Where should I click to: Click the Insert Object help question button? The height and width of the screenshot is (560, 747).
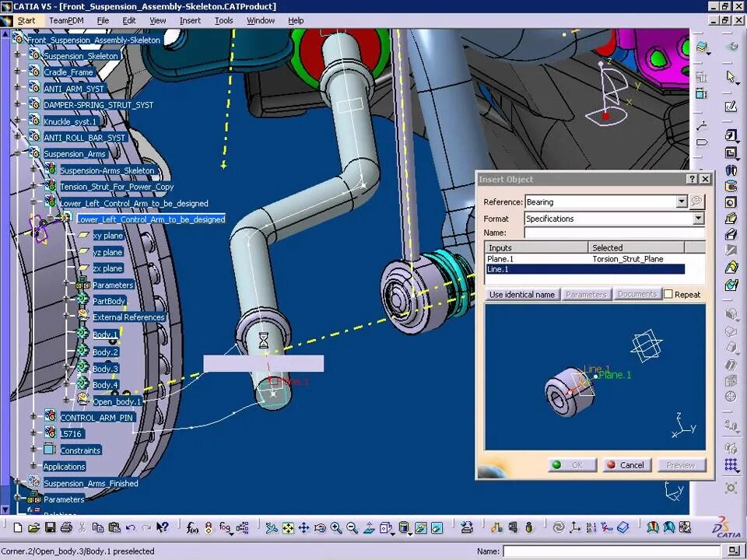click(x=692, y=179)
